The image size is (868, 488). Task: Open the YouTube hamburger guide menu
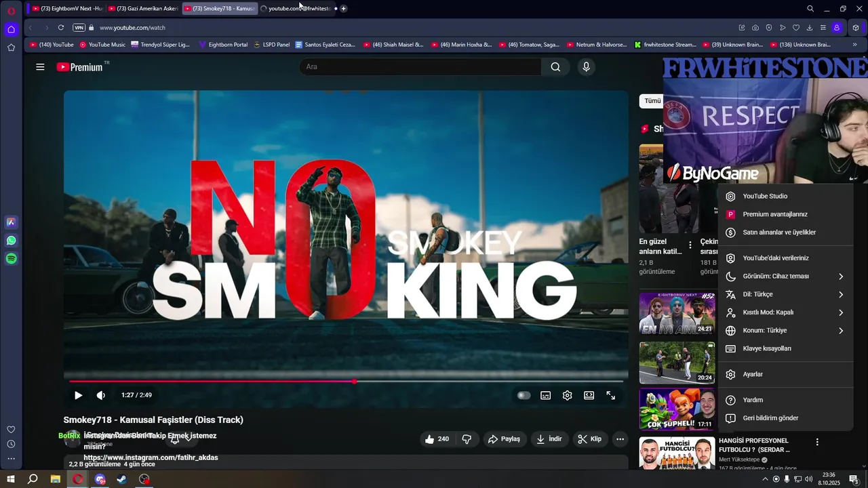pos(40,67)
